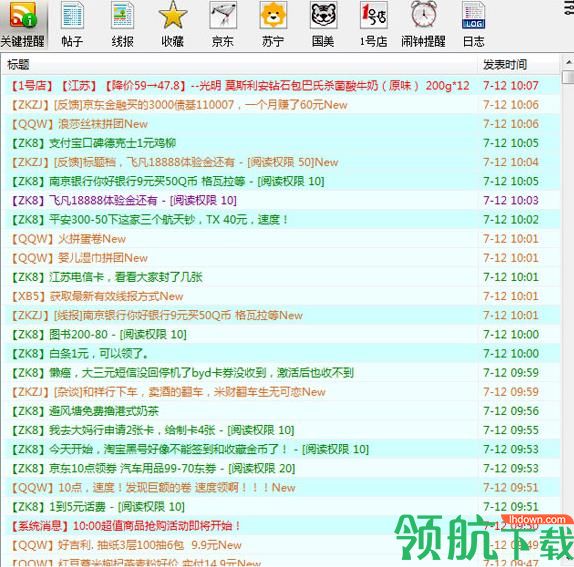
Task: Select the 火拼蛋卷New row
Action: 281,239
